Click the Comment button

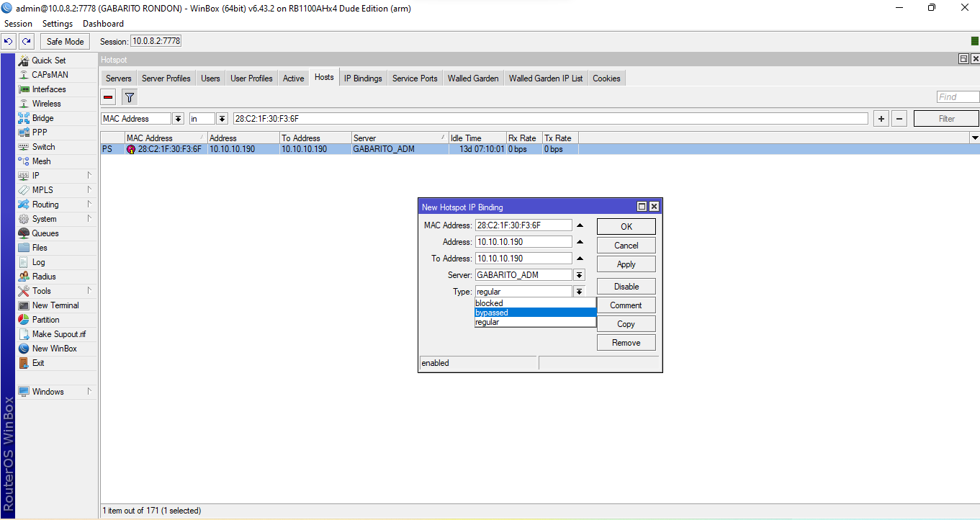[626, 305]
